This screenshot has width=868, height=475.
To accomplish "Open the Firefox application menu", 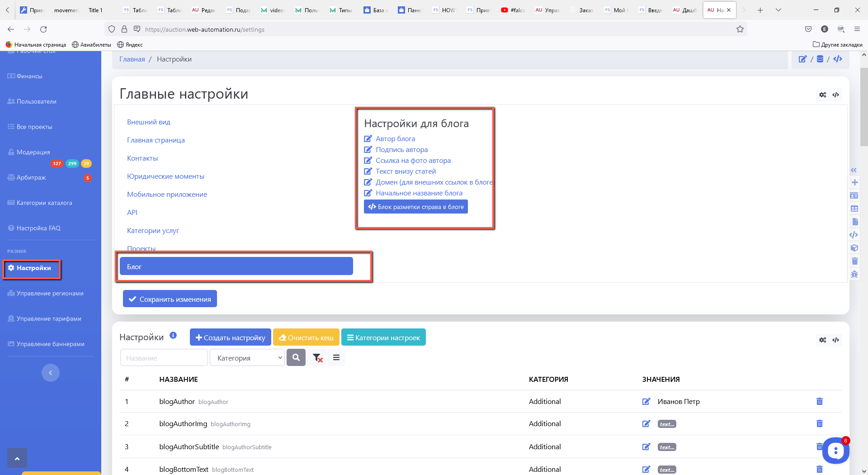I will (857, 29).
